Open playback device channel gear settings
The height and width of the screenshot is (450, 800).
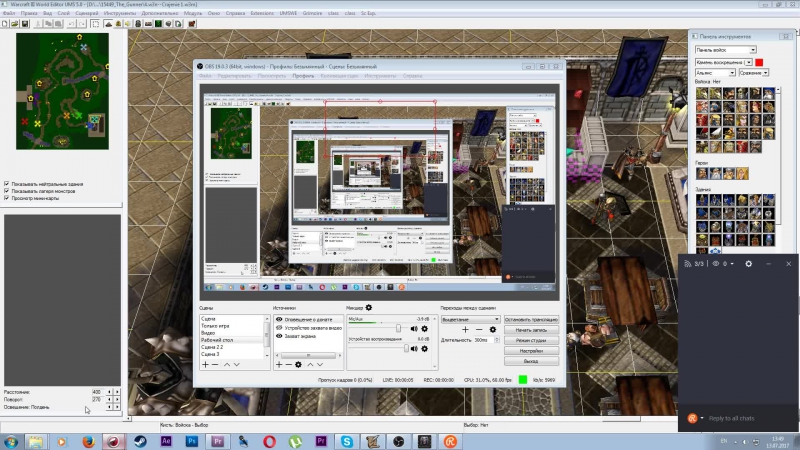pos(424,349)
